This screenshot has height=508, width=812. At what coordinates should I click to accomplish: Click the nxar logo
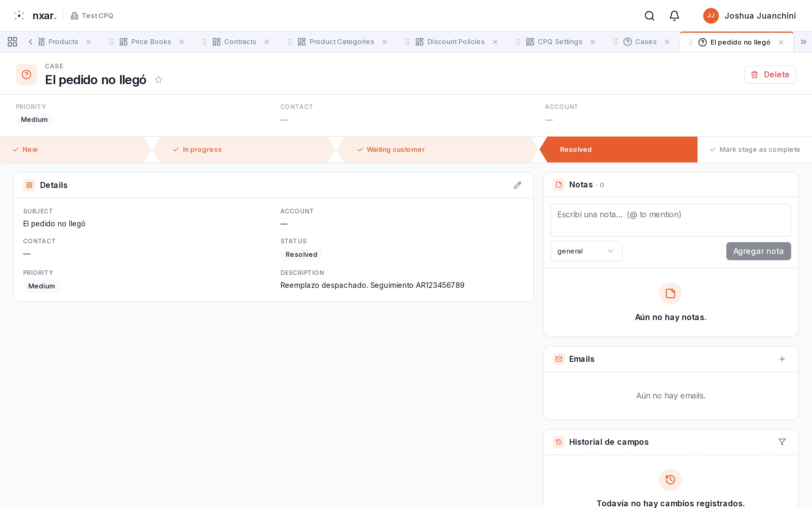(35, 16)
